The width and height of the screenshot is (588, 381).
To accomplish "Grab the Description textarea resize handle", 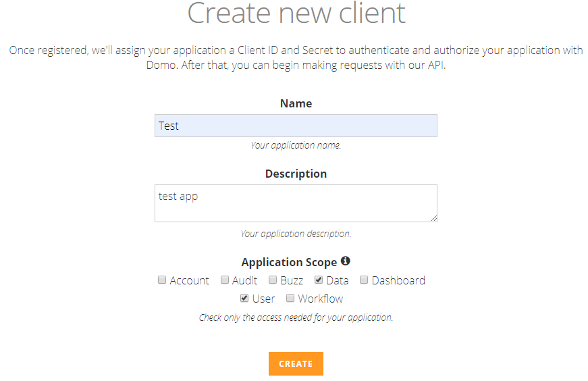I will click(434, 218).
